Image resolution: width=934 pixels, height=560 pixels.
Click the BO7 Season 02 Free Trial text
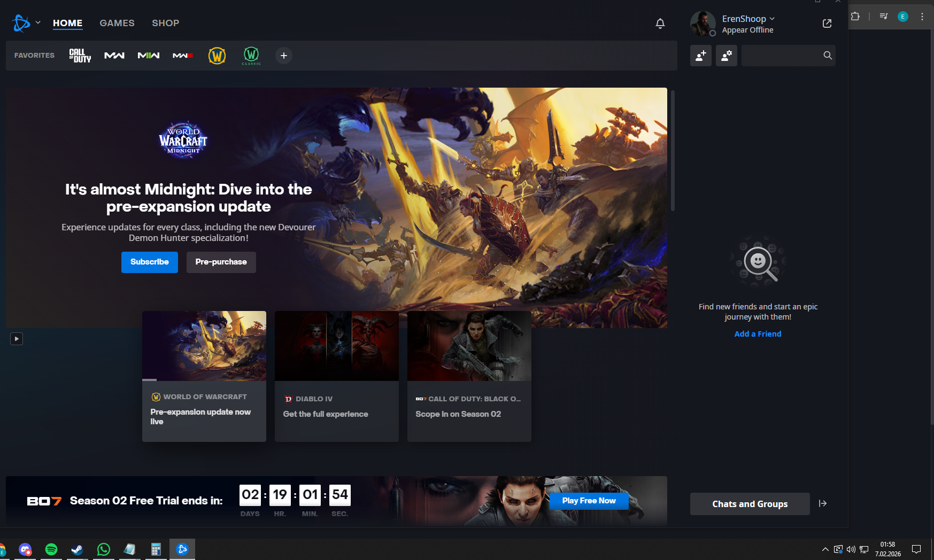coord(146,501)
